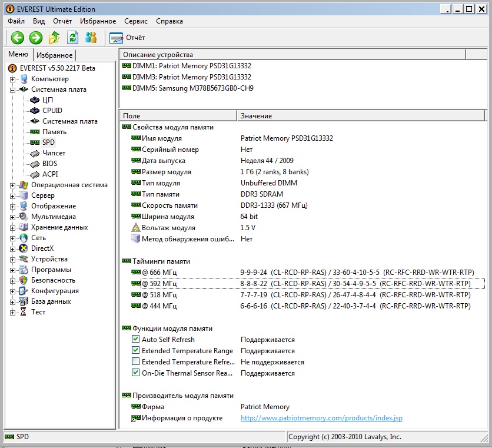
Task: Select Память in the tree
Action: pos(54,132)
